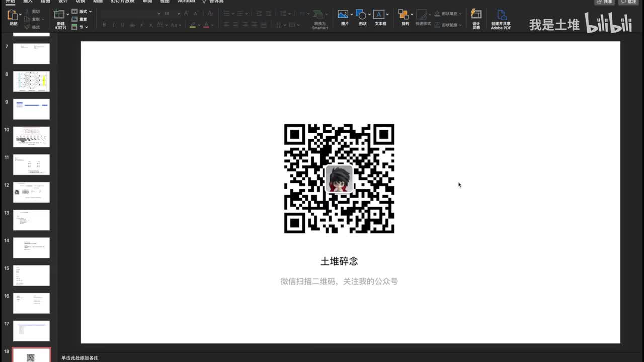Toggle justified text alignment
The height and width of the screenshot is (362, 644).
(254, 25)
